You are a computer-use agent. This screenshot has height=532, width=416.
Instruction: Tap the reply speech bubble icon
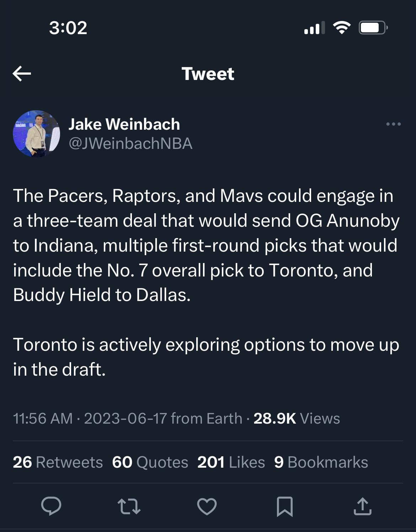[51, 506]
